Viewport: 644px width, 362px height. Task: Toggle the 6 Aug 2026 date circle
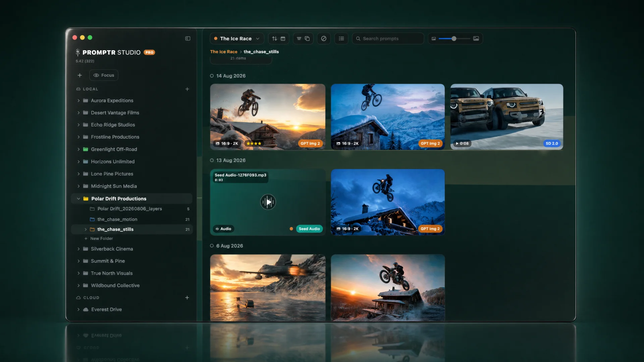point(212,246)
